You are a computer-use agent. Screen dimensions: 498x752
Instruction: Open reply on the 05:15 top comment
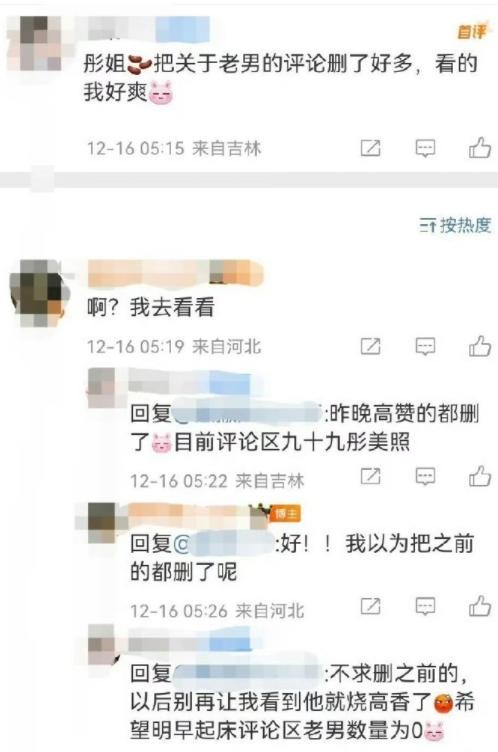point(425,148)
